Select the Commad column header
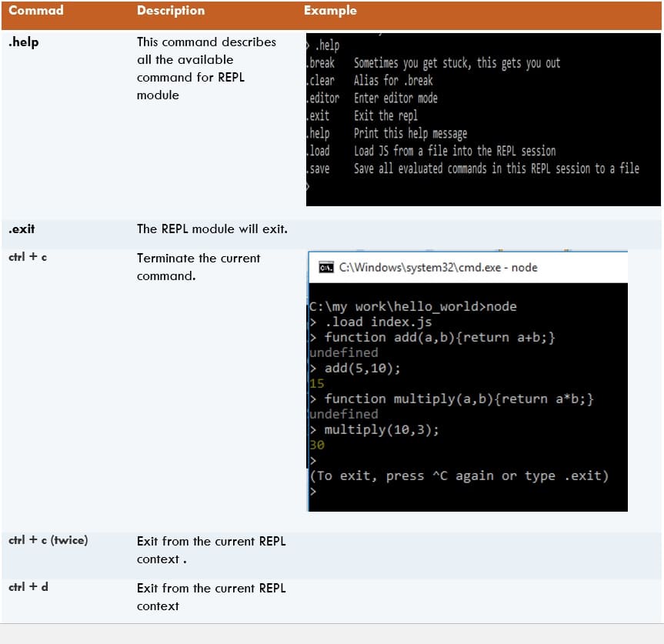Screen dimensions: 664x644 (x=35, y=10)
